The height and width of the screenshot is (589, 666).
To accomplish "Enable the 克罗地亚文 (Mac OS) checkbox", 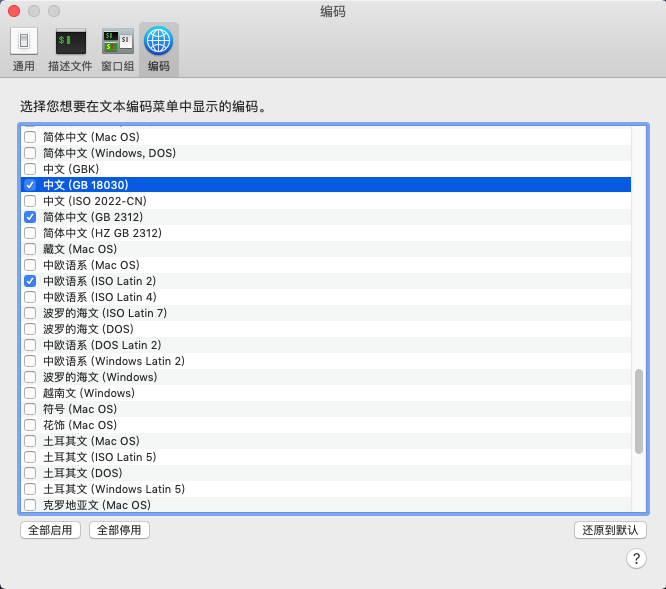I will point(30,505).
